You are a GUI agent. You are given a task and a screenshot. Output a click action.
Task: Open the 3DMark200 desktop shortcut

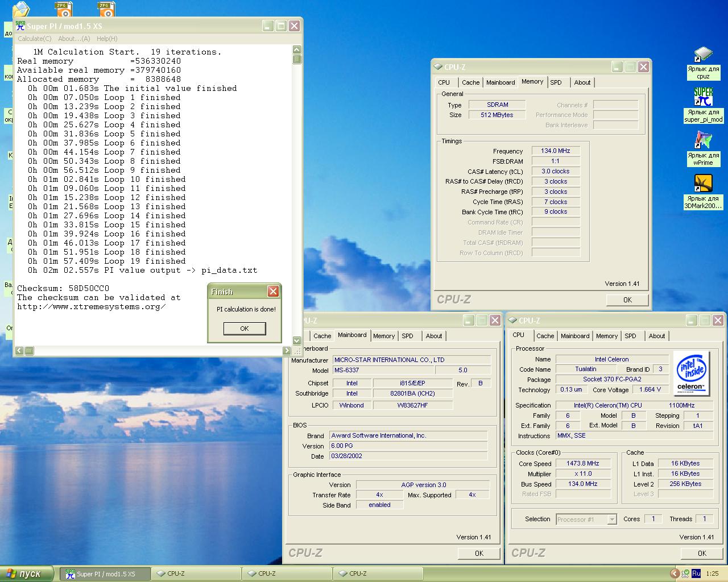coord(704,192)
